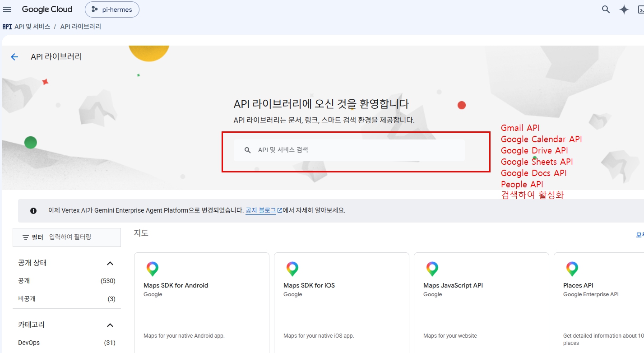Click the Maps SDK for iOS pin icon
The height and width of the screenshot is (353, 644).
(x=292, y=269)
